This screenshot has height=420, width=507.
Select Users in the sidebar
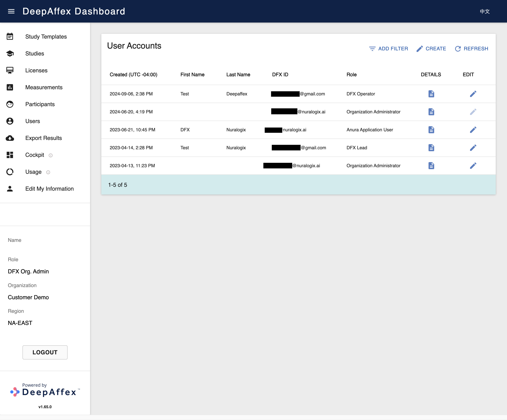(33, 121)
